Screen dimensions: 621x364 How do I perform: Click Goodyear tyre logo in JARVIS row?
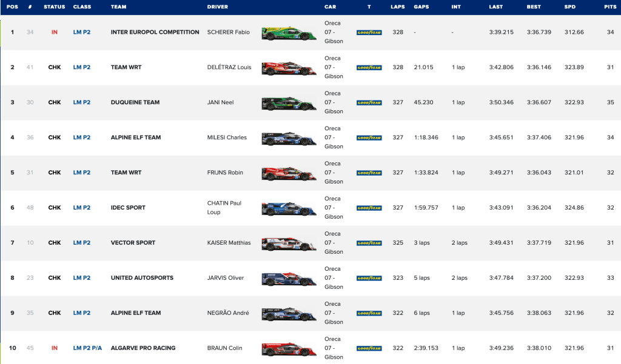coord(369,278)
